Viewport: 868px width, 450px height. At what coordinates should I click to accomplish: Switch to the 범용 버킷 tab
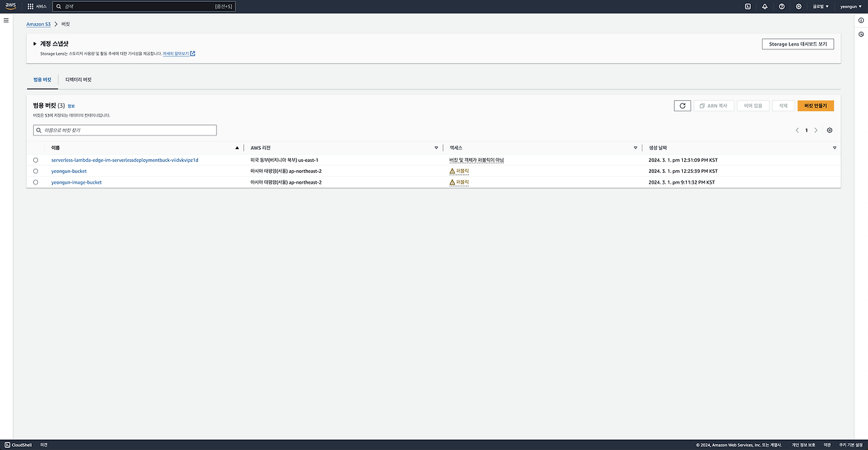tap(42, 79)
